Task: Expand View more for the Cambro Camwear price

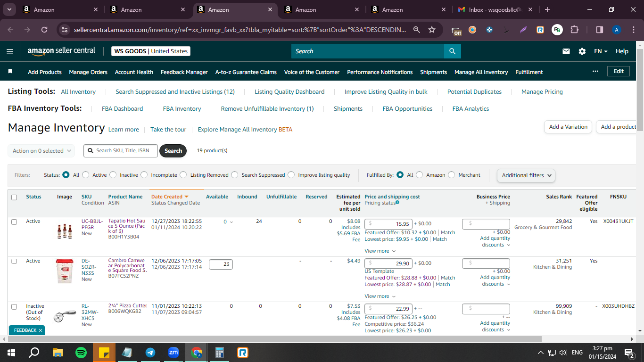Action: coord(380,296)
